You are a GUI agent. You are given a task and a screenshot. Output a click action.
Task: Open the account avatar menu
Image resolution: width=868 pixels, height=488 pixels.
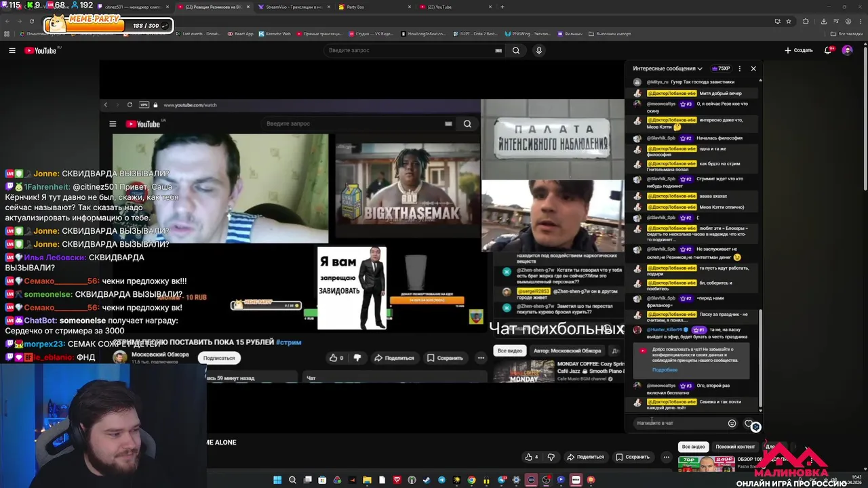(x=847, y=50)
